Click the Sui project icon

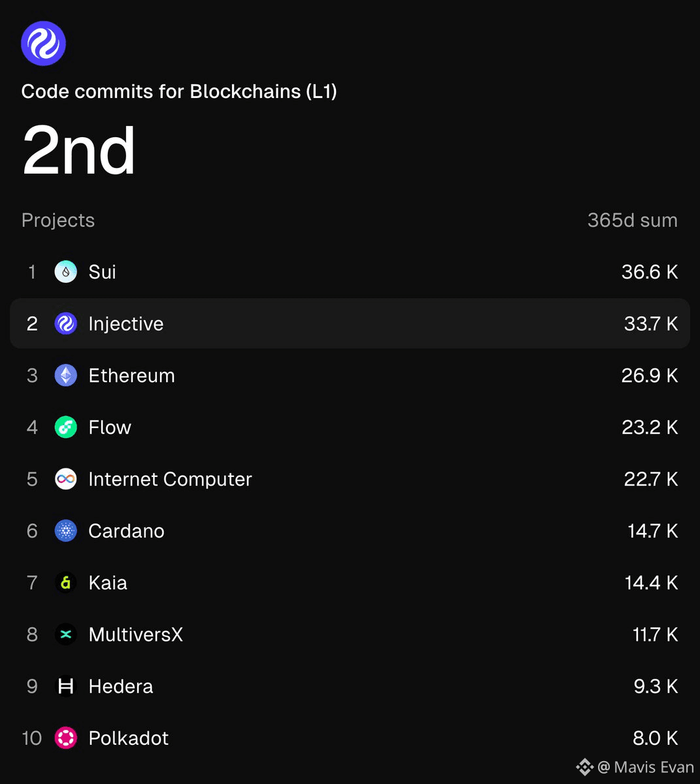pos(65,272)
